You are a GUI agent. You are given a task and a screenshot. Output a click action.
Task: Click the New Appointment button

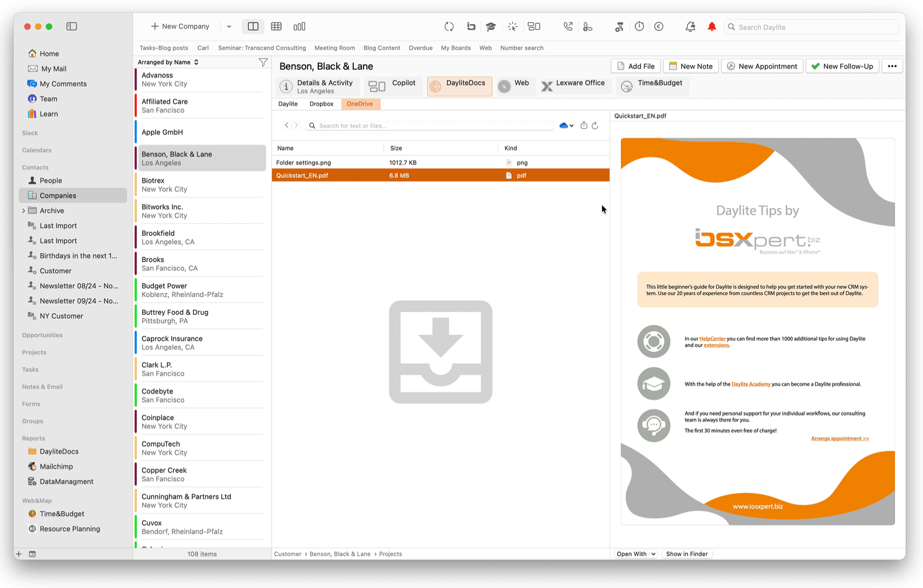pos(762,66)
